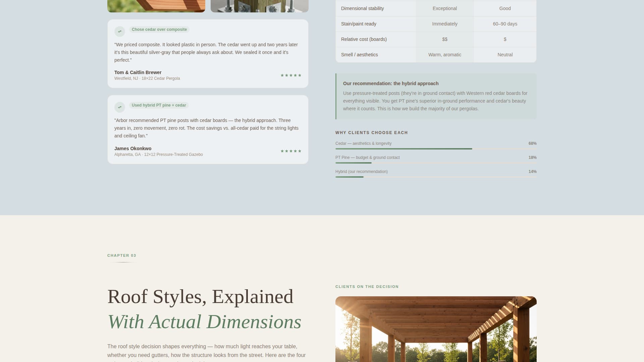Screen dimensions: 644x362
Task: Click the '$$' cost cell
Action: pyautogui.click(x=445, y=39)
